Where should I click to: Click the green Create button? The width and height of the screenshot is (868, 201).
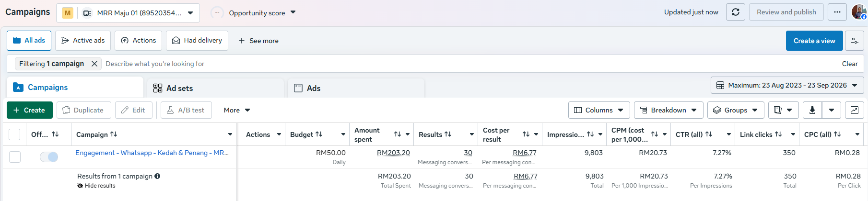click(30, 110)
